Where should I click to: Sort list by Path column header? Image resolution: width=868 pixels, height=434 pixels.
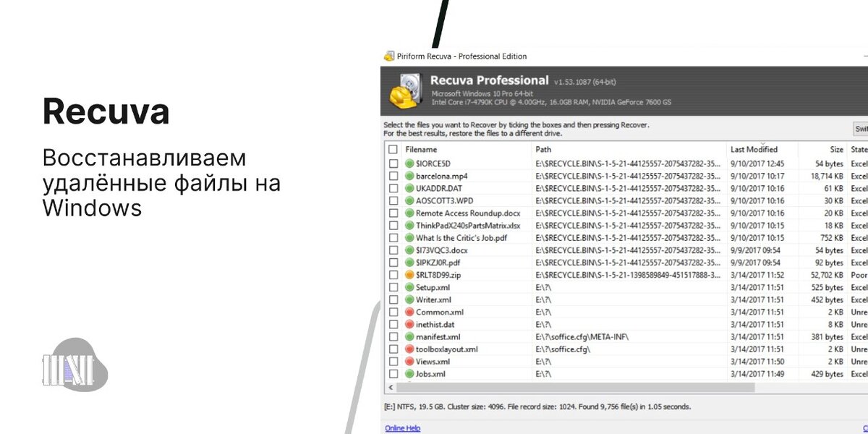pyautogui.click(x=543, y=150)
